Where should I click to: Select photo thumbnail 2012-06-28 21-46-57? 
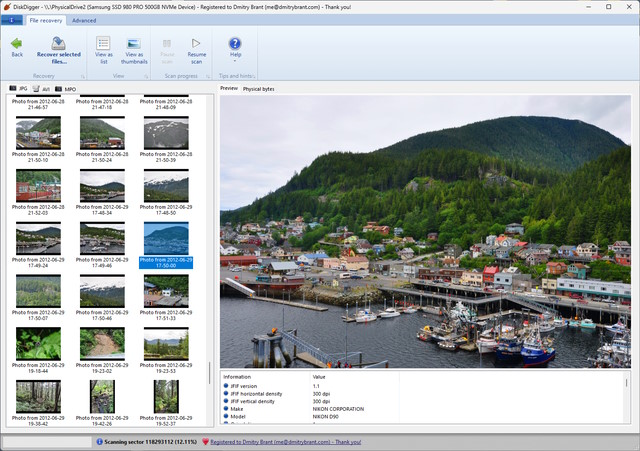tap(38, 103)
